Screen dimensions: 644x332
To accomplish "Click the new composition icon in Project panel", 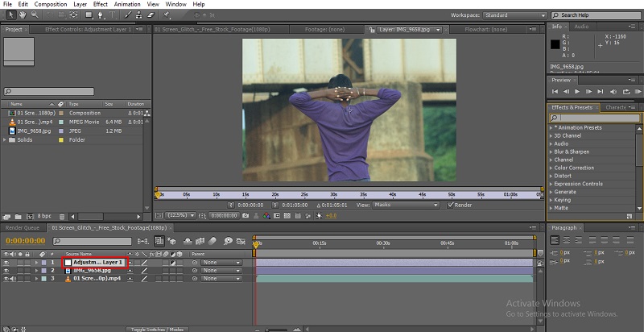I will pyautogui.click(x=30, y=216).
